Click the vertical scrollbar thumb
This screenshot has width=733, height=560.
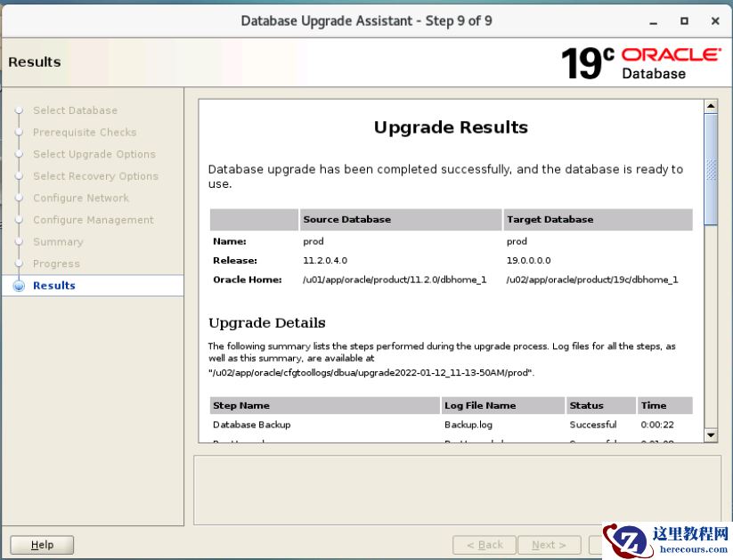point(711,169)
